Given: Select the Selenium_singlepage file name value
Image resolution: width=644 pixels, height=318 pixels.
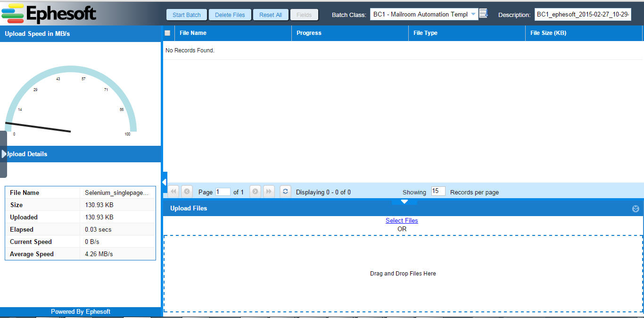Looking at the screenshot, I should [x=117, y=192].
